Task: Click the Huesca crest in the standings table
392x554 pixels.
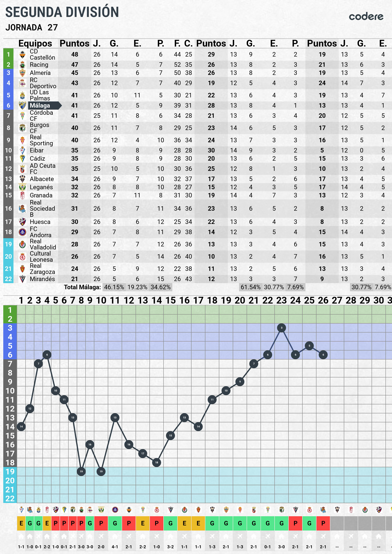Action: coord(22,222)
